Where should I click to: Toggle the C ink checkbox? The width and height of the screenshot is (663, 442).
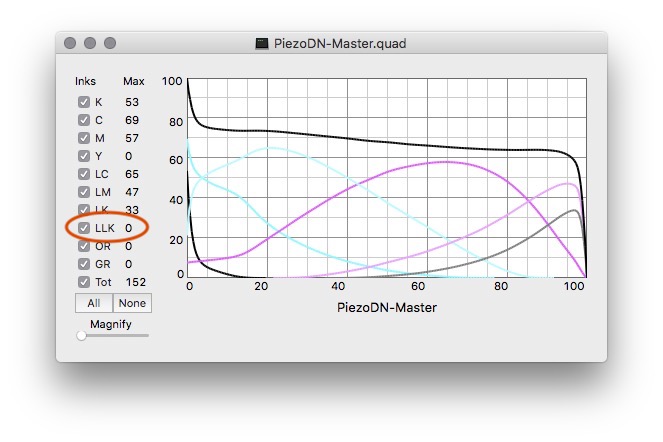pyautogui.click(x=84, y=120)
